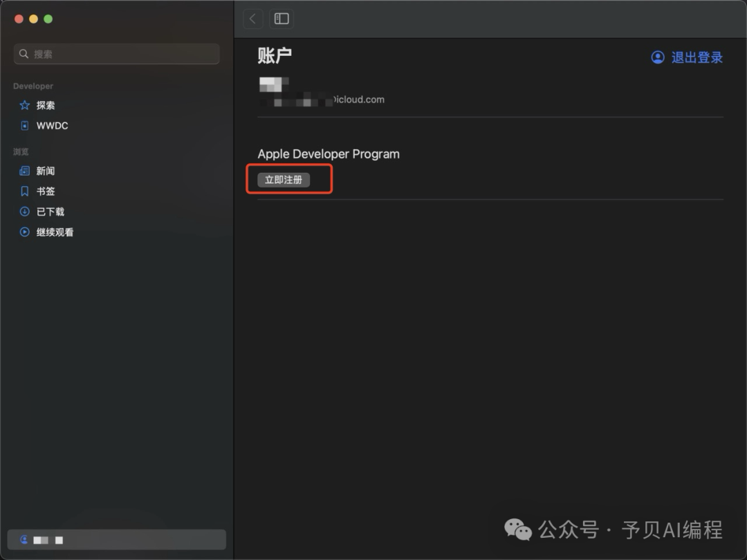Toggle the sidebar with the toolbar button
747x560 pixels.
[x=282, y=19]
